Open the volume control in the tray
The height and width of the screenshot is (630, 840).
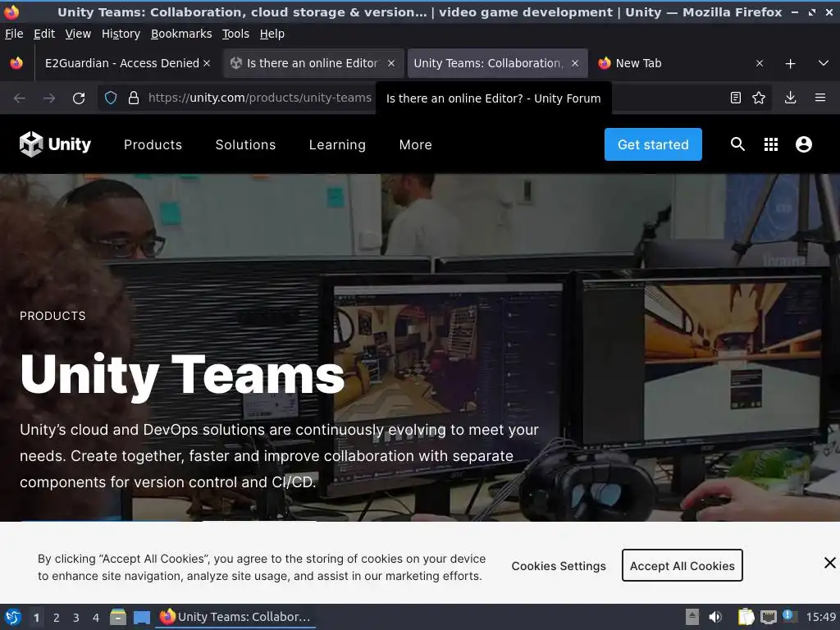(715, 617)
